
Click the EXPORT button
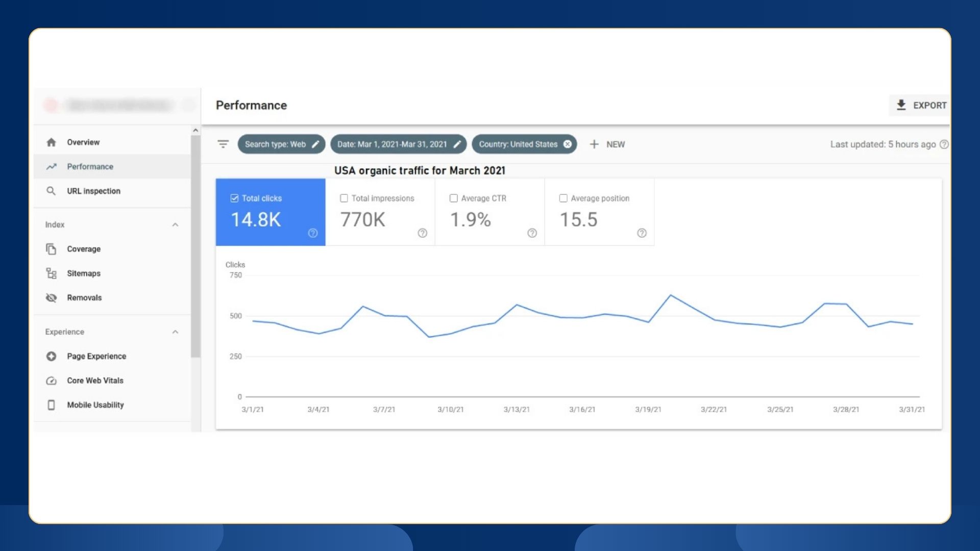(919, 105)
